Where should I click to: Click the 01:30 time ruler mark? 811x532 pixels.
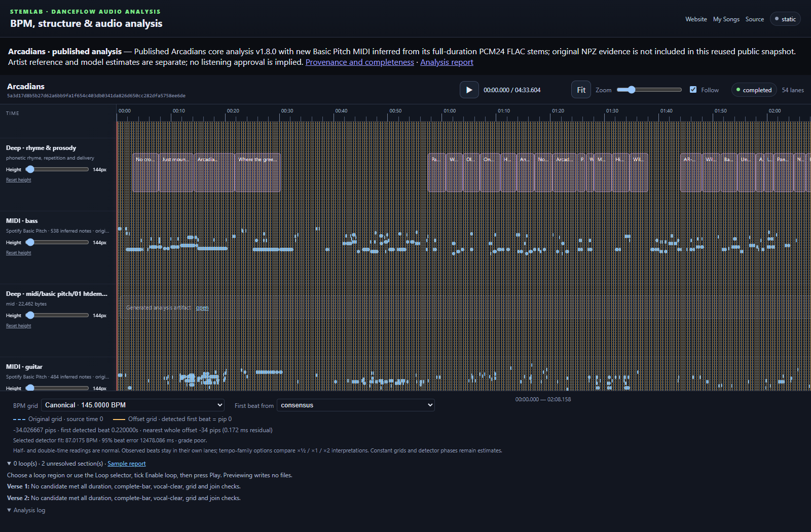click(612, 110)
